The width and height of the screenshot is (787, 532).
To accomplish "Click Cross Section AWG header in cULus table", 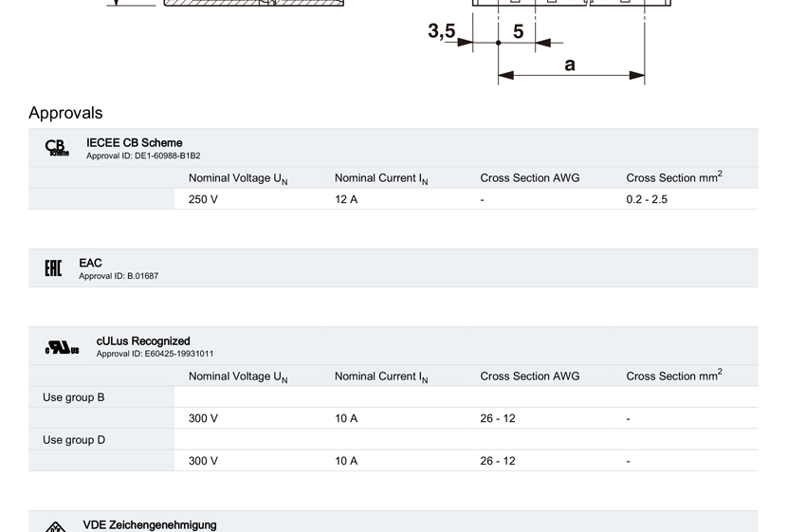I will pyautogui.click(x=529, y=376).
